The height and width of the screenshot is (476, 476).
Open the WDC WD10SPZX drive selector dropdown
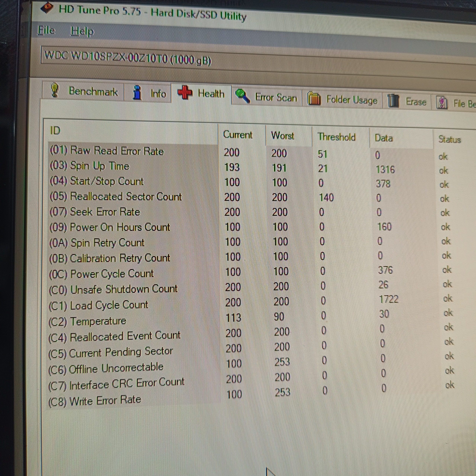point(259,63)
